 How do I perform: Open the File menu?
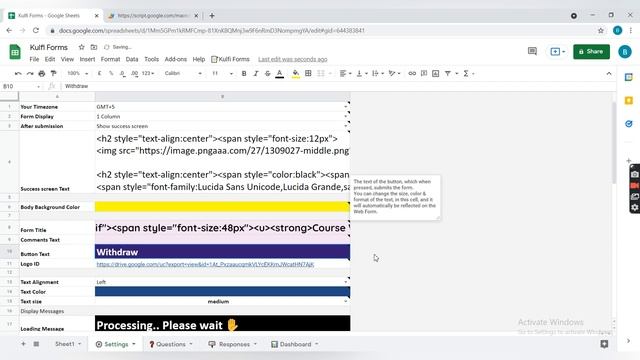(x=34, y=59)
